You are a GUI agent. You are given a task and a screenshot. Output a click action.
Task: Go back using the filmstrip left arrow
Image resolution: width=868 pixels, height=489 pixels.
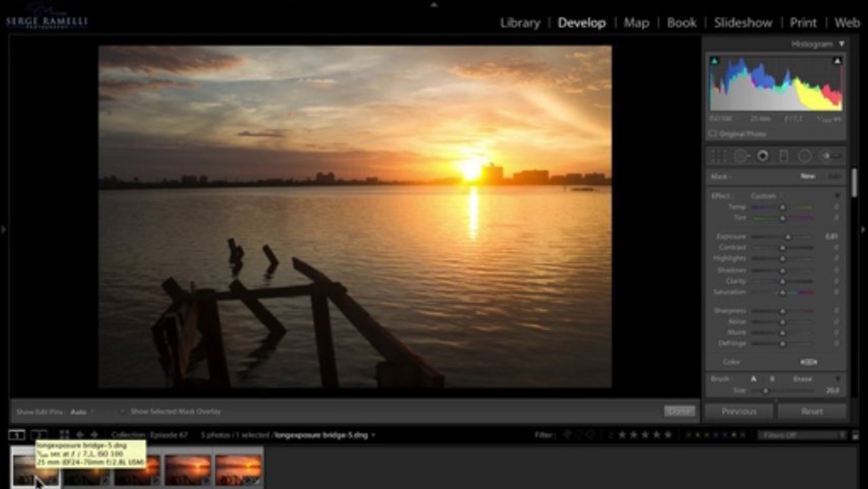[79, 435]
